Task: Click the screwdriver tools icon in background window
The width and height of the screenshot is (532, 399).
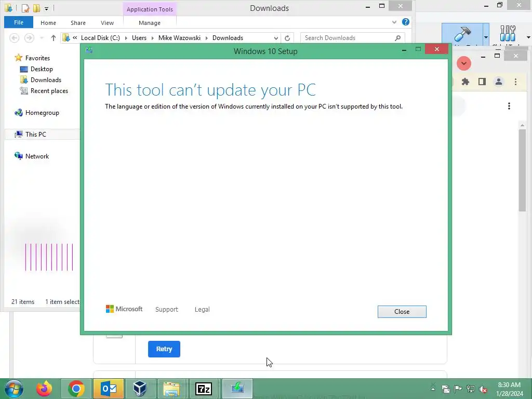Action: pos(508,34)
